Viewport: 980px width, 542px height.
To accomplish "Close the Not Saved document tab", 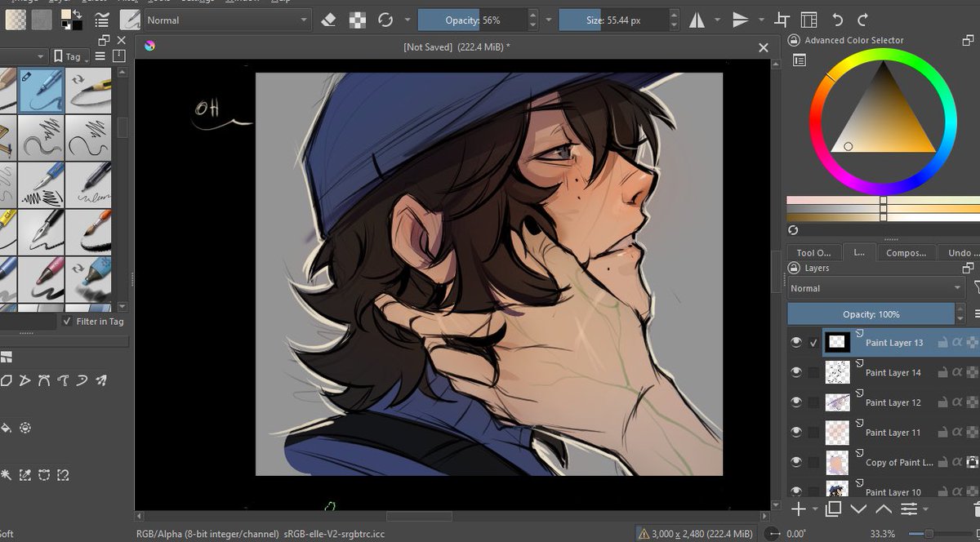I will pyautogui.click(x=764, y=47).
